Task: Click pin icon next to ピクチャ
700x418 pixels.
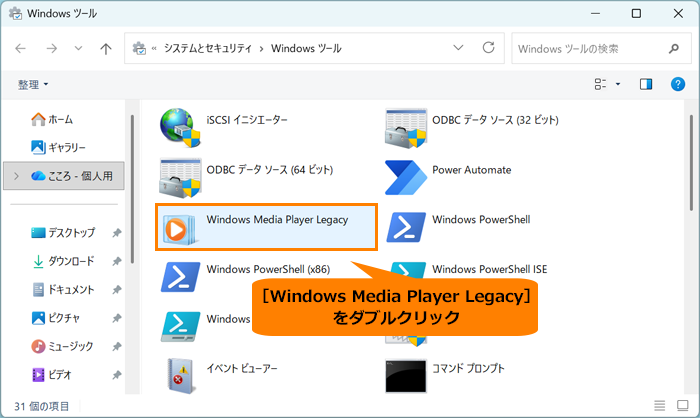Action: pos(117,318)
